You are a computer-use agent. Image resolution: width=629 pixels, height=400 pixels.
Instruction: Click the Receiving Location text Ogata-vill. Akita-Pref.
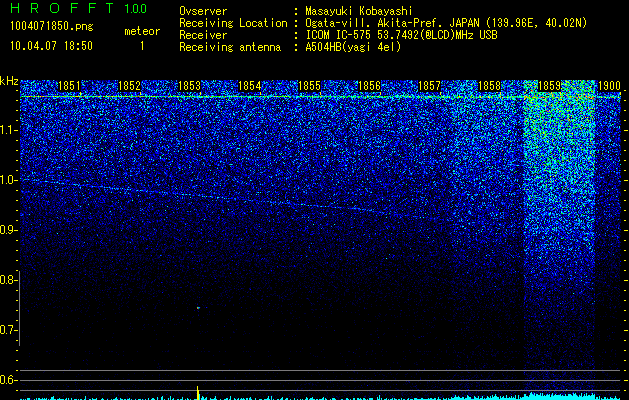click(371, 23)
